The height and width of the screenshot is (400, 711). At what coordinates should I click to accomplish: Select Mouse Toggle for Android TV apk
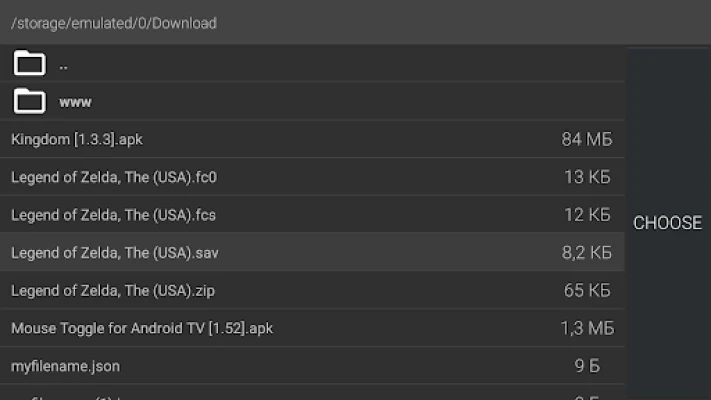coord(142,328)
